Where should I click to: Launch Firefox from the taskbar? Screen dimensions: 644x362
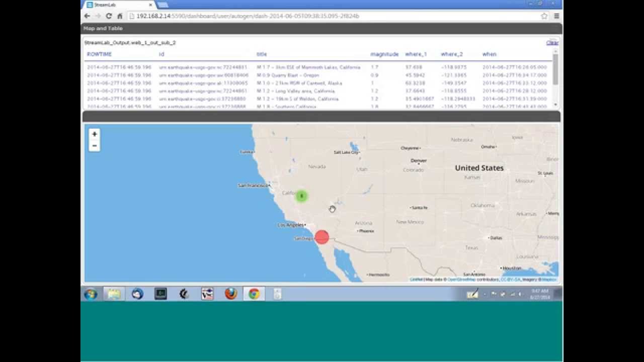(x=231, y=294)
